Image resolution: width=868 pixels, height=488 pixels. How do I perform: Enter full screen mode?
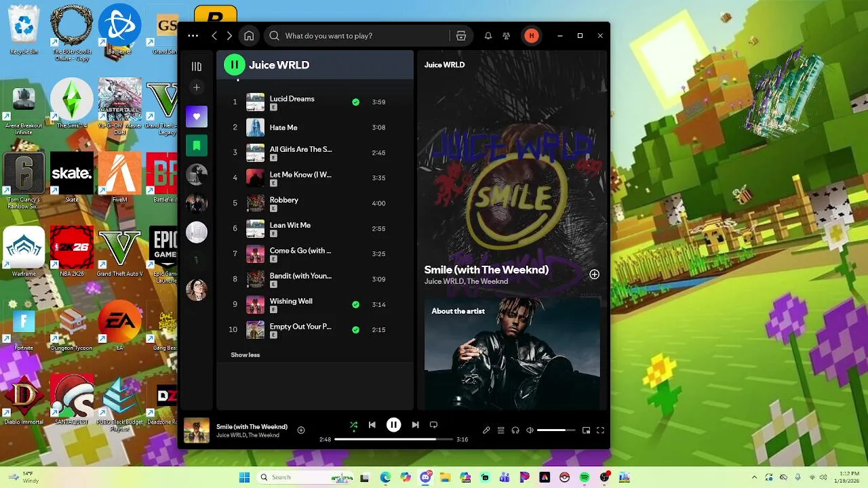click(600, 430)
